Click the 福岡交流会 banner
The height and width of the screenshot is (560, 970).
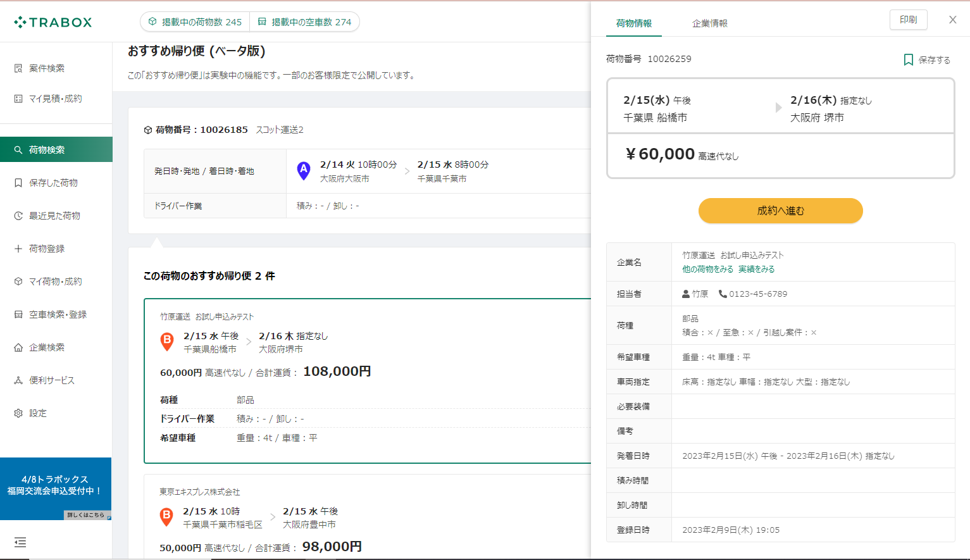click(56, 488)
